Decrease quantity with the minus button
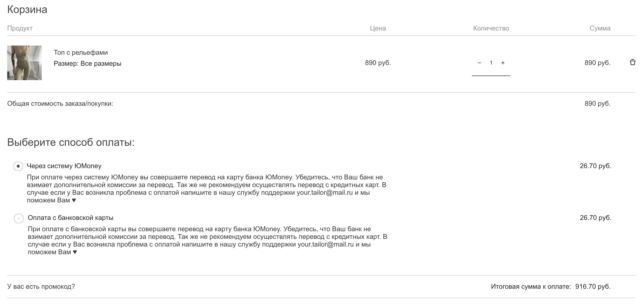Viewport: 644px width, 306px height. click(479, 63)
